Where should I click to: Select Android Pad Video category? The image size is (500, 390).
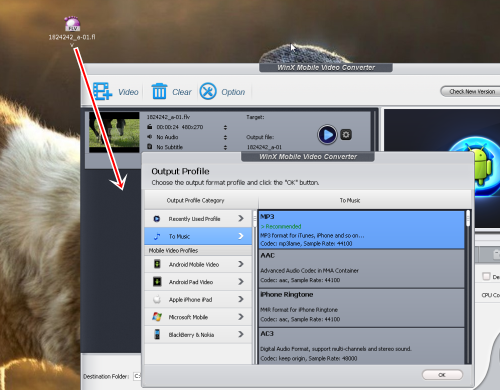tap(198, 282)
